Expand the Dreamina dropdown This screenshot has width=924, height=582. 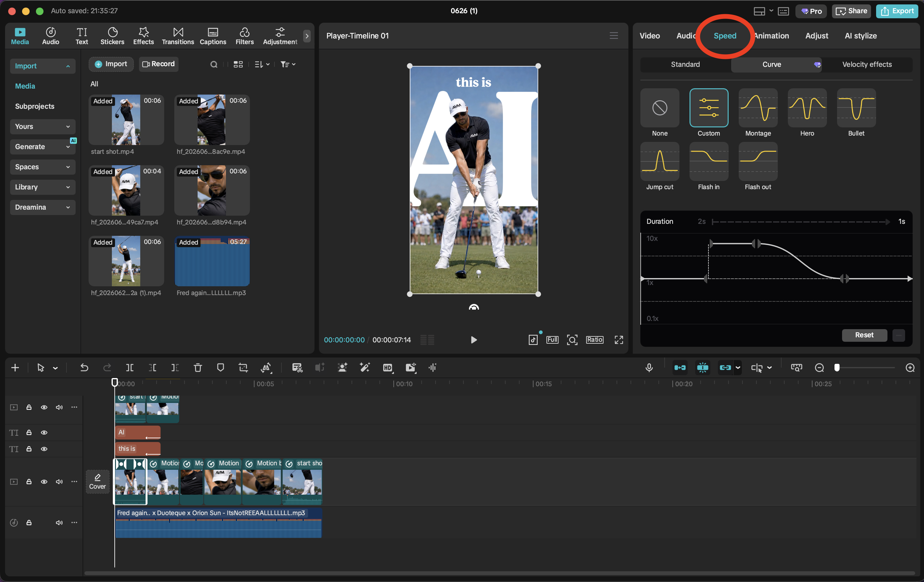click(x=43, y=207)
